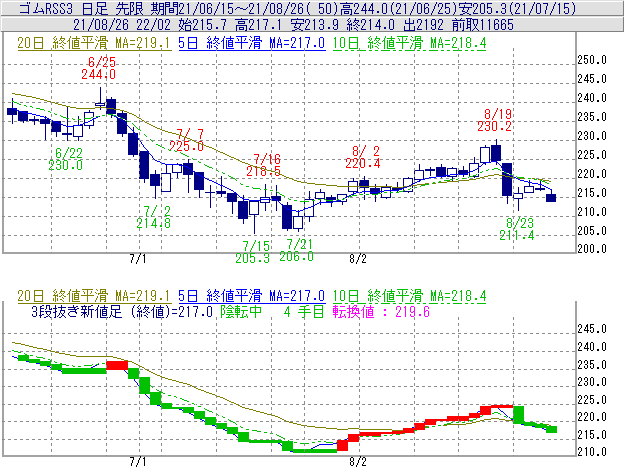Screen dimensions: 624x475
Task: Click 10日 MA=218.4 legend in upper chart
Action: pos(410,43)
